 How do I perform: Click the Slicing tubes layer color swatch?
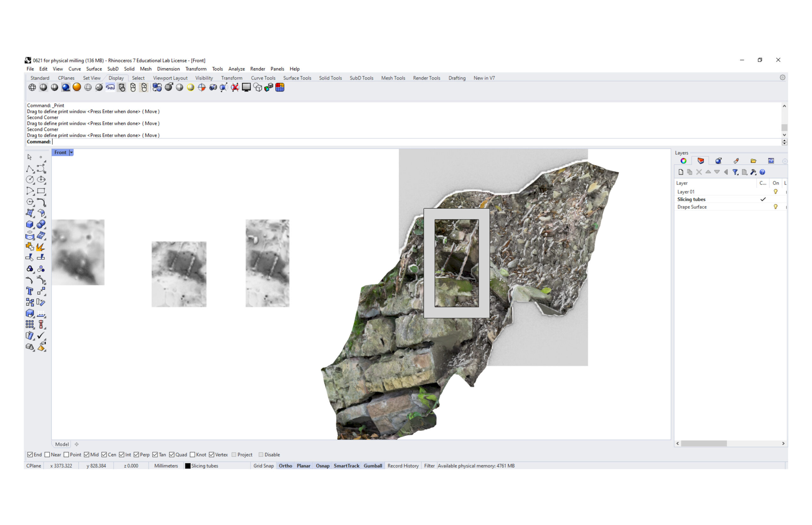tap(187, 466)
